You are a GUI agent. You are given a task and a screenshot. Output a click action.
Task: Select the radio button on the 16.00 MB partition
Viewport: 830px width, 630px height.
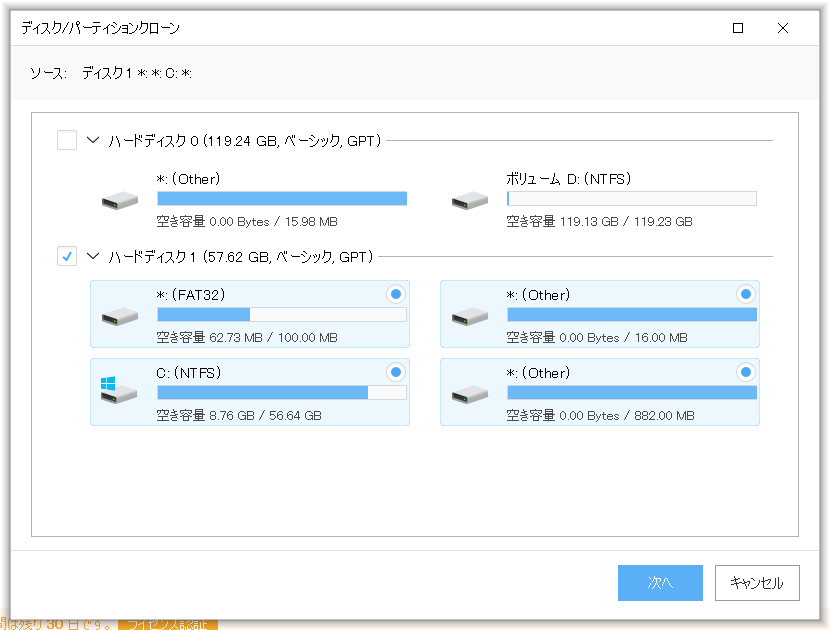(x=745, y=294)
